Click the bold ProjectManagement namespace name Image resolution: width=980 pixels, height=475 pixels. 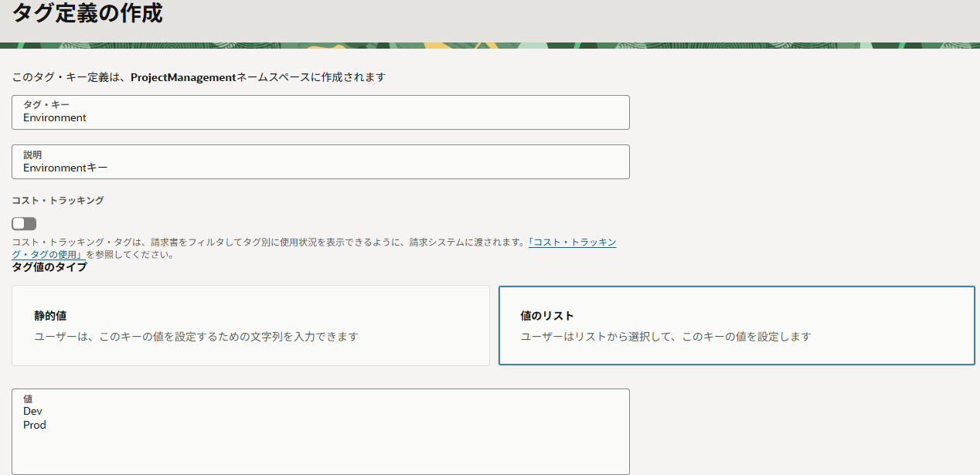point(182,77)
